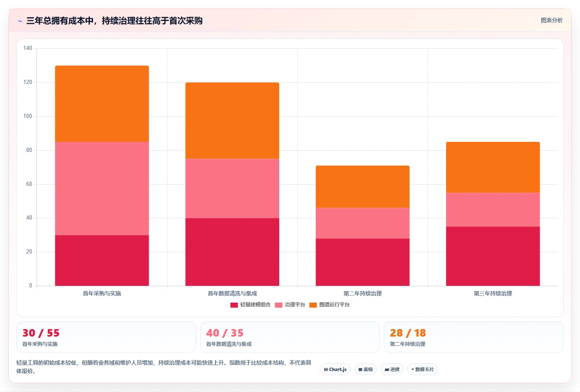Select the 数据卡片 tag
Image resolution: width=580 pixels, height=392 pixels.
423,369
